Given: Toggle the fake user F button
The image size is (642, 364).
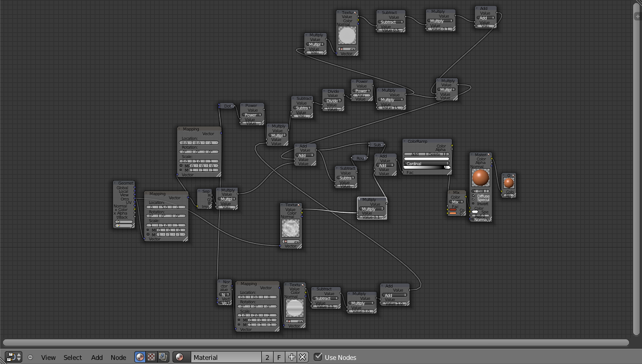Looking at the screenshot, I should [280, 357].
